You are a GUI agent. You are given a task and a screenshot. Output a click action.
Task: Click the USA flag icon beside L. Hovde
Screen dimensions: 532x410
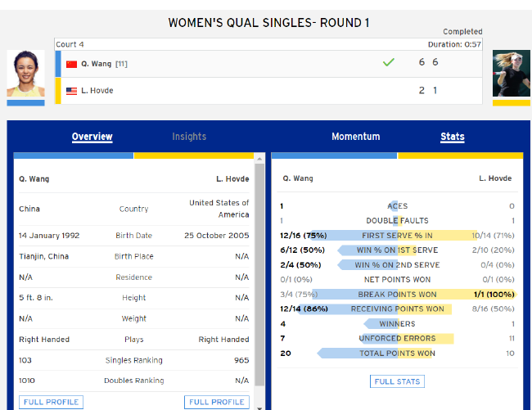click(x=71, y=91)
